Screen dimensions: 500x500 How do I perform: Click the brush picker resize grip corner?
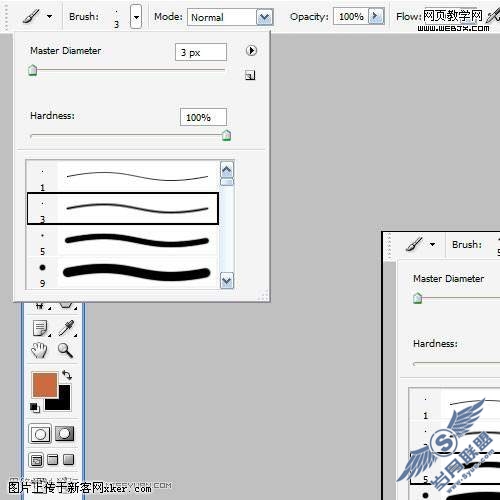(264, 295)
